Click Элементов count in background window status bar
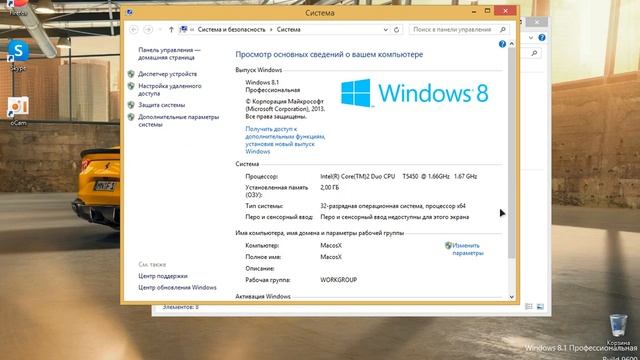The width and height of the screenshot is (640, 360). (x=180, y=307)
